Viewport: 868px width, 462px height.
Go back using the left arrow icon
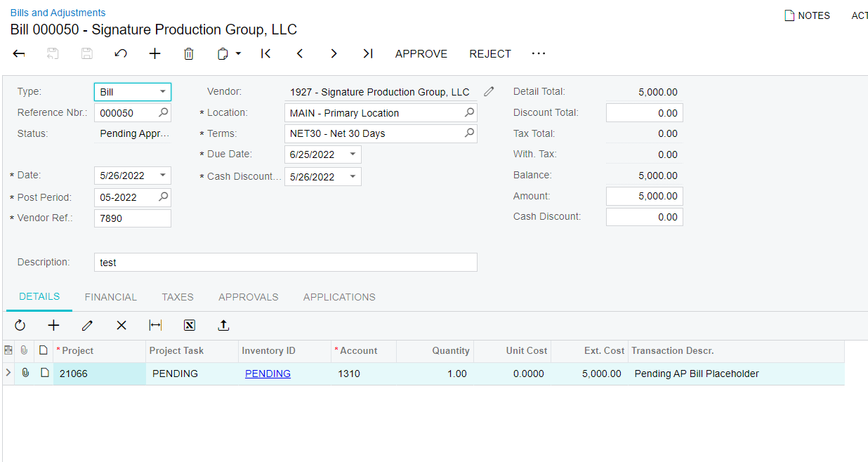click(x=19, y=54)
